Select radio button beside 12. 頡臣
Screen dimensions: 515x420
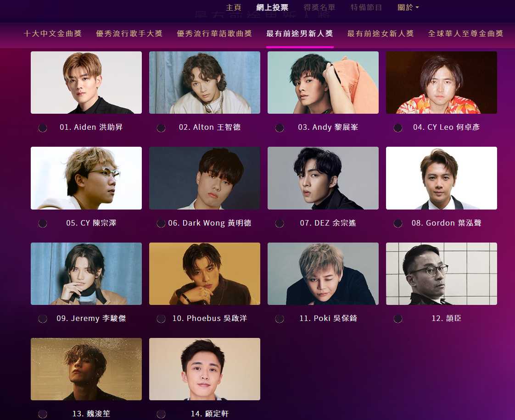398,319
